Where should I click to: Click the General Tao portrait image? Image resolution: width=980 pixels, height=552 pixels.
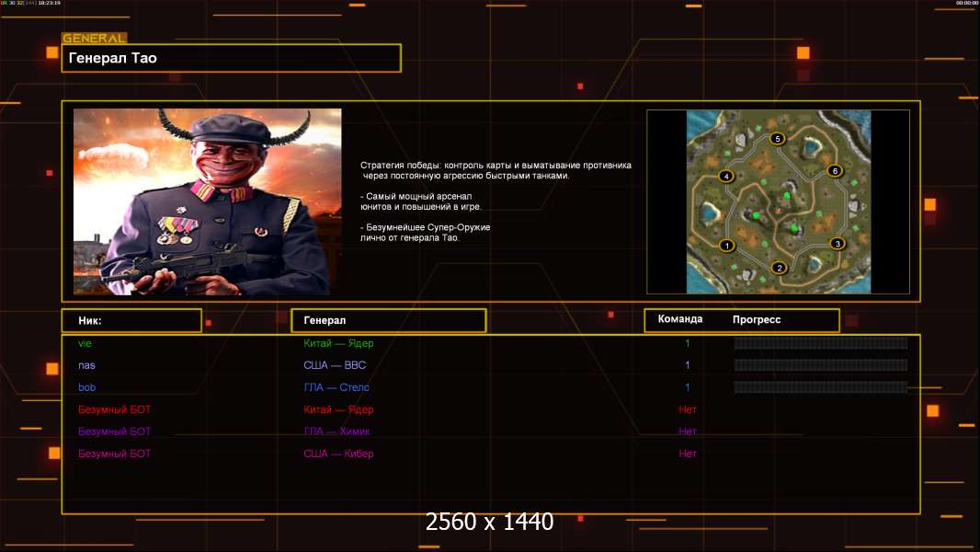tap(208, 201)
